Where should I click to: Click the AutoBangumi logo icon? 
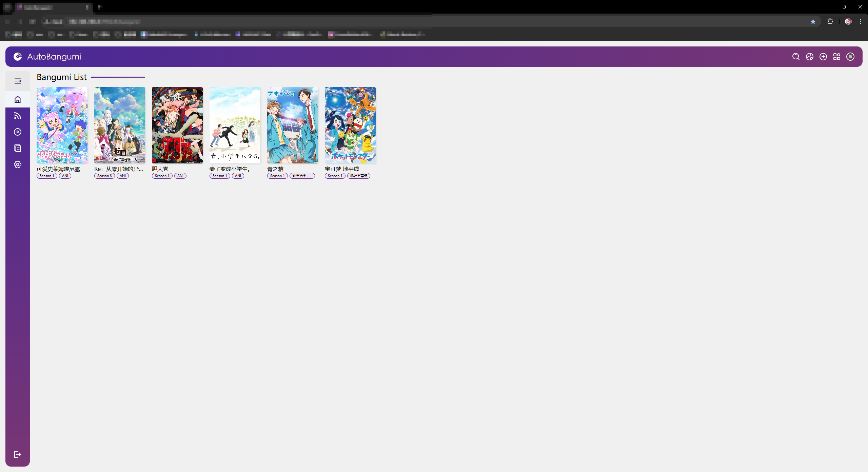coord(18,57)
